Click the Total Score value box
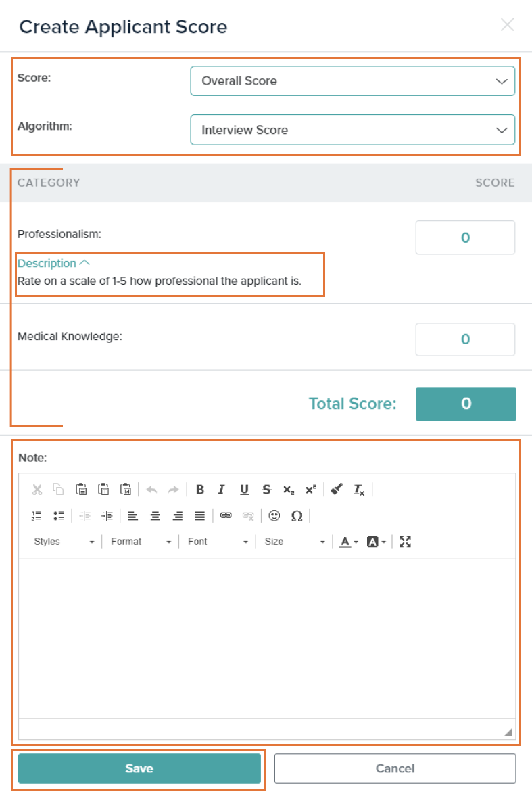 coord(466,404)
